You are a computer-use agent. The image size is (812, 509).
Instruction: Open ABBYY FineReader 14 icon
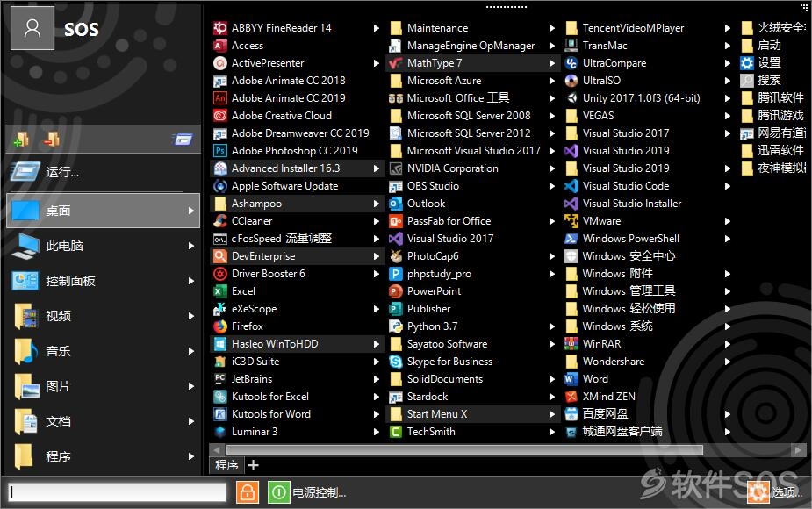[x=220, y=28]
